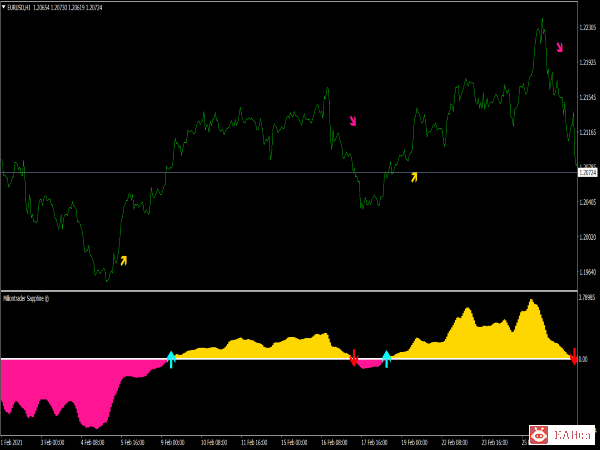Click the 1.22305 price scale value
This screenshot has height=450, width=600.
(x=587, y=27)
